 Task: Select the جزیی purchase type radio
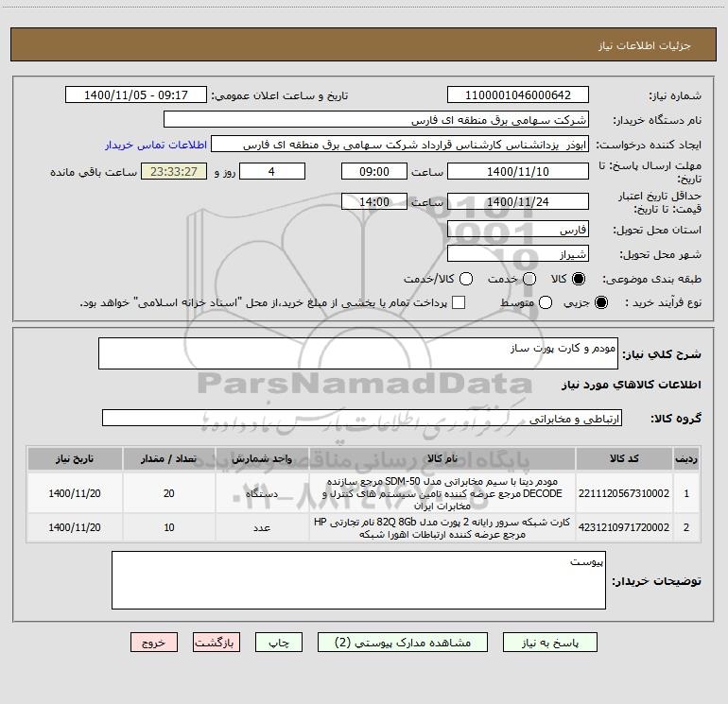(600, 302)
